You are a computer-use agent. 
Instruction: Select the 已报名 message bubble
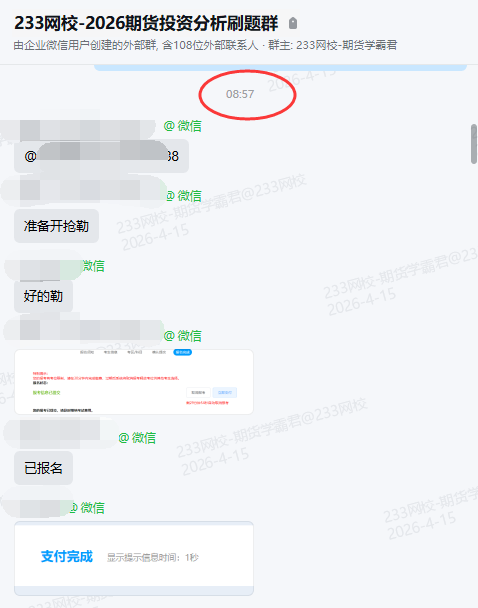(43, 468)
